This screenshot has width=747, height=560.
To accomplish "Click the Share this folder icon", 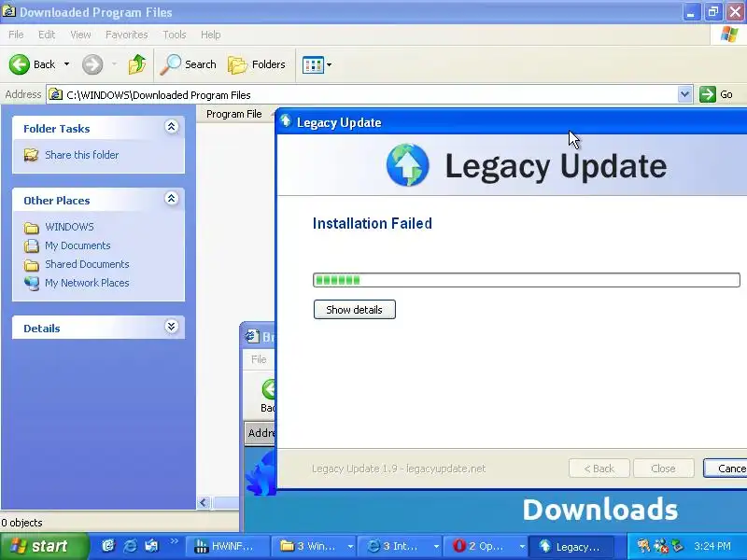I will click(32, 155).
